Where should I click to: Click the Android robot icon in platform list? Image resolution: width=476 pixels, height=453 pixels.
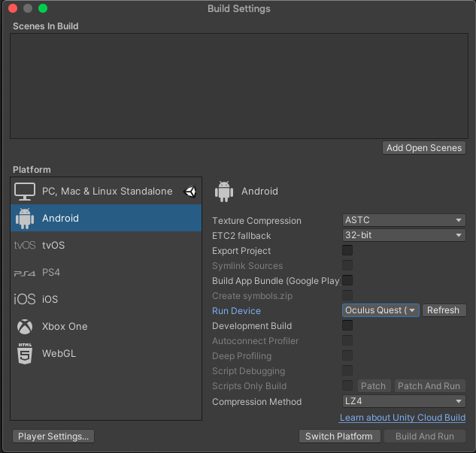coord(26,219)
